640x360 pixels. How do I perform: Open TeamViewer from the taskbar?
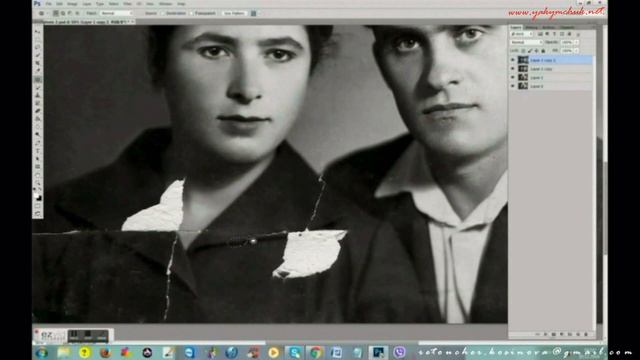pyautogui.click(x=189, y=352)
